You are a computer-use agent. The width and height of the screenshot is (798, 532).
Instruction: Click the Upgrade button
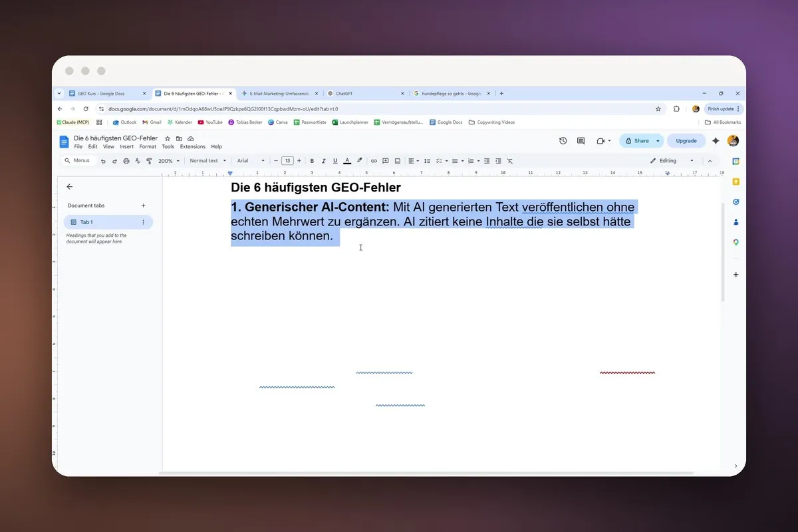(686, 141)
